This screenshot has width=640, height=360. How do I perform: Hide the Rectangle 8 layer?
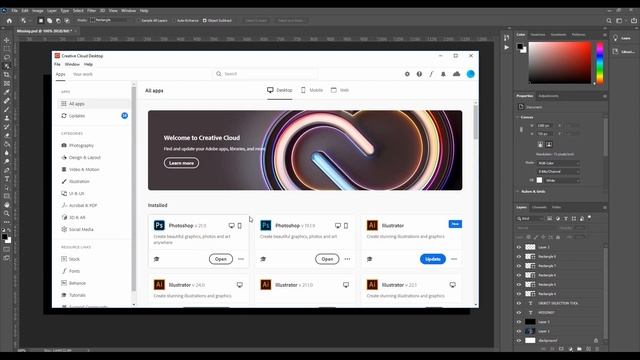point(519,256)
